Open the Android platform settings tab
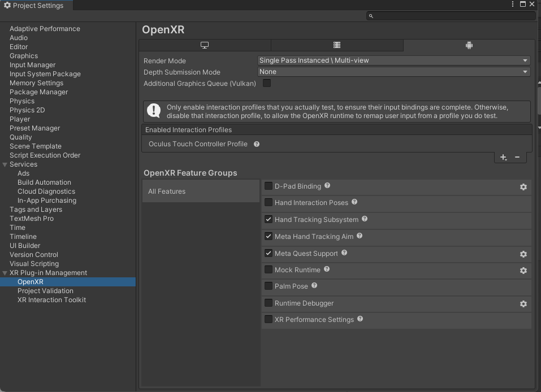This screenshot has height=392, width=541. point(469,45)
